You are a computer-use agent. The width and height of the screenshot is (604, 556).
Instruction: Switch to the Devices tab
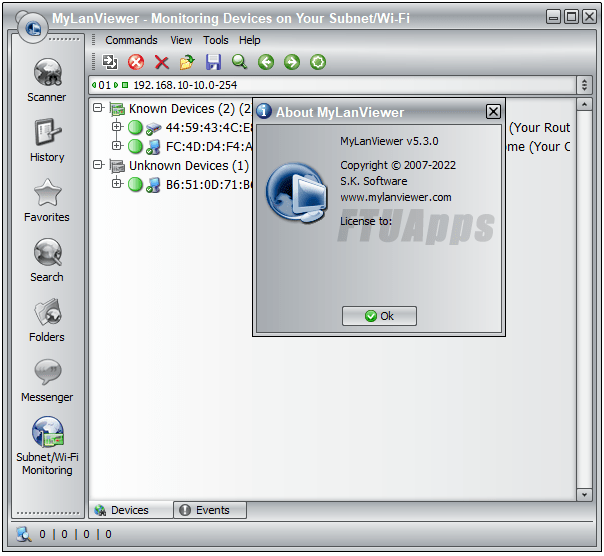point(131,510)
